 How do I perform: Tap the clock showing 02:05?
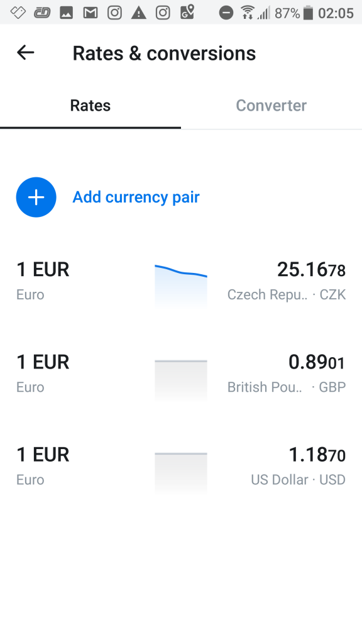click(336, 13)
